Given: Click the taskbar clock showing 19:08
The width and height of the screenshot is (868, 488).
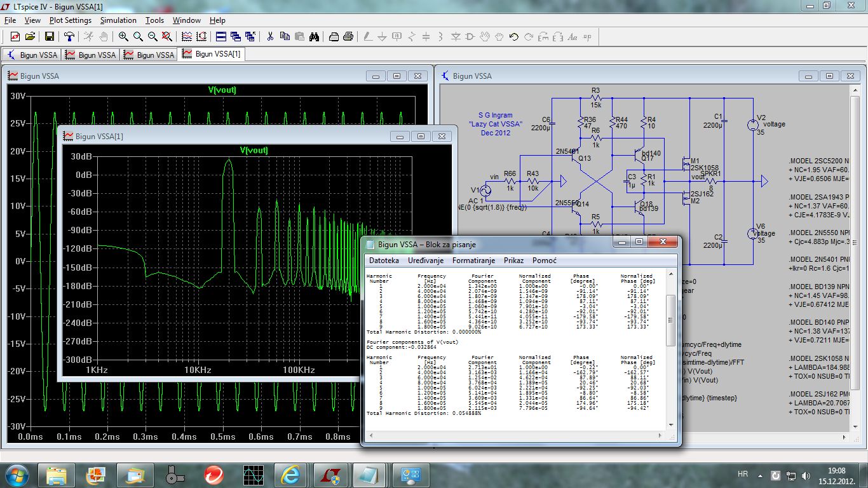Looking at the screenshot, I should 836,475.
